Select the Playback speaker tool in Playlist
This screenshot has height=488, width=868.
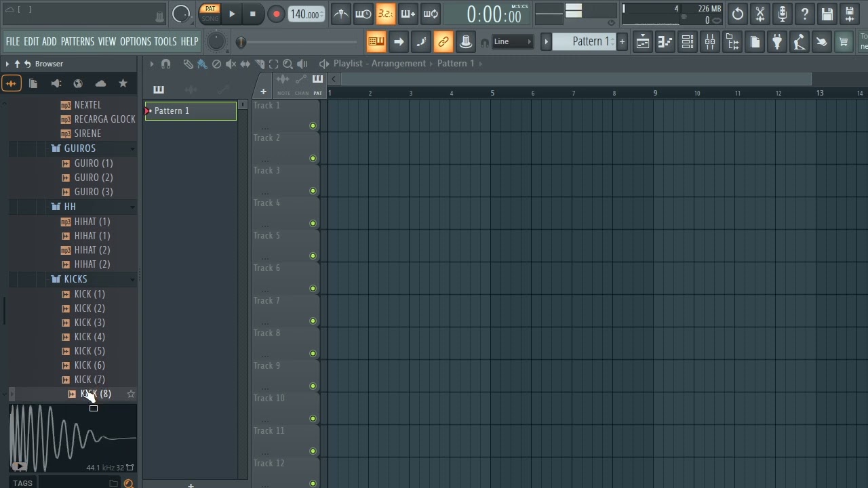pos(302,64)
